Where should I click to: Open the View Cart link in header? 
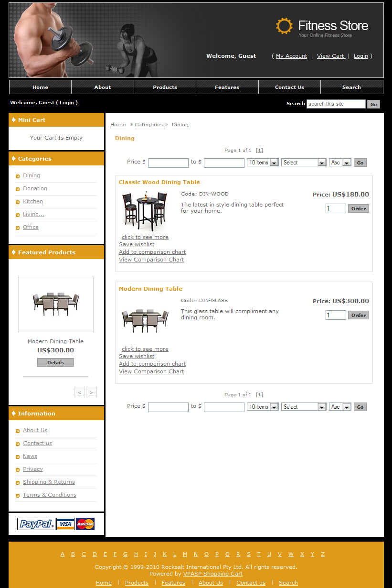330,56
